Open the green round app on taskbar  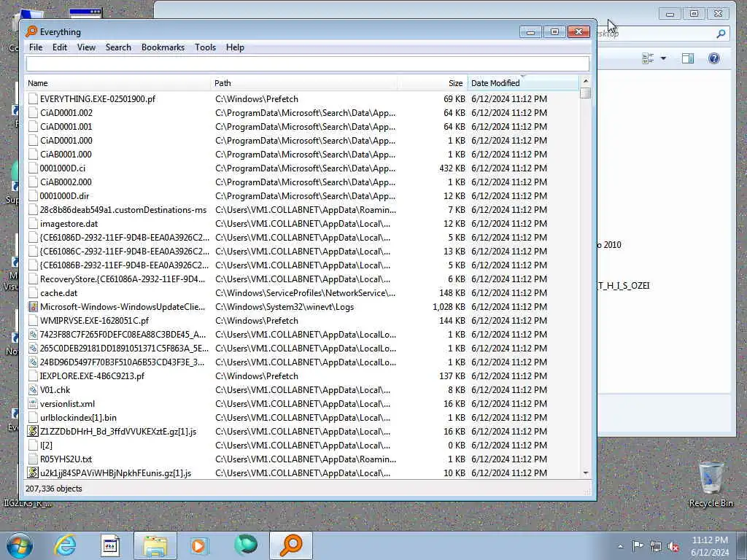click(x=246, y=545)
